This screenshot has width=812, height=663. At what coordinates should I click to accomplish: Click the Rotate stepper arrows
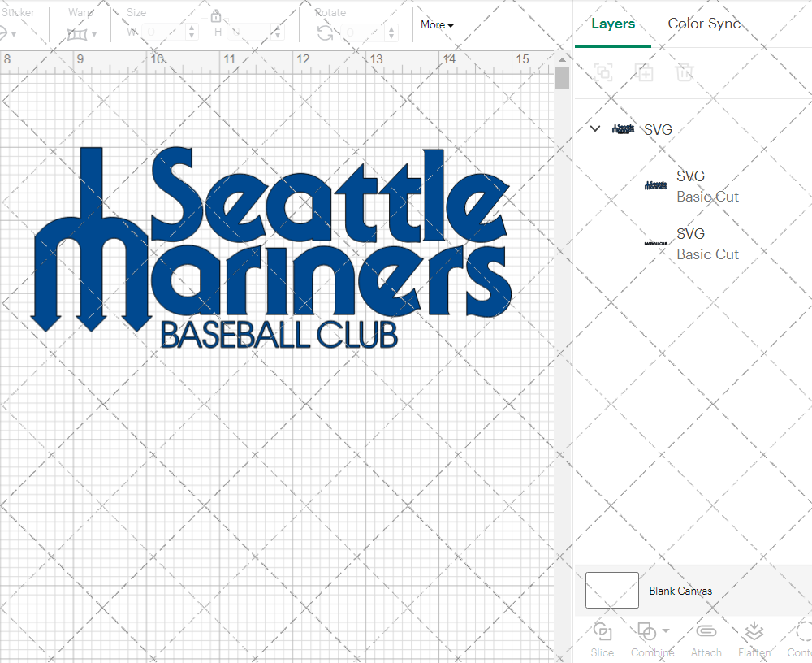(391, 32)
